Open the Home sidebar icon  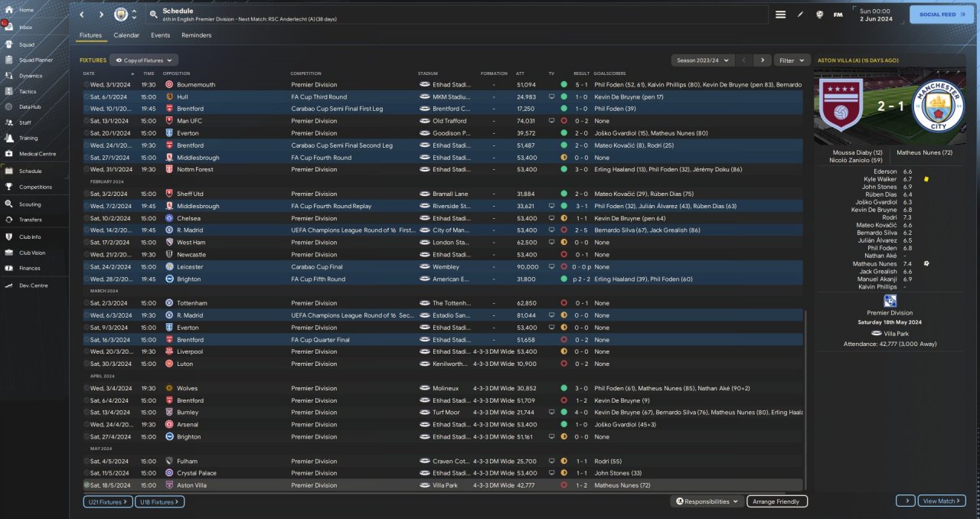pyautogui.click(x=9, y=10)
